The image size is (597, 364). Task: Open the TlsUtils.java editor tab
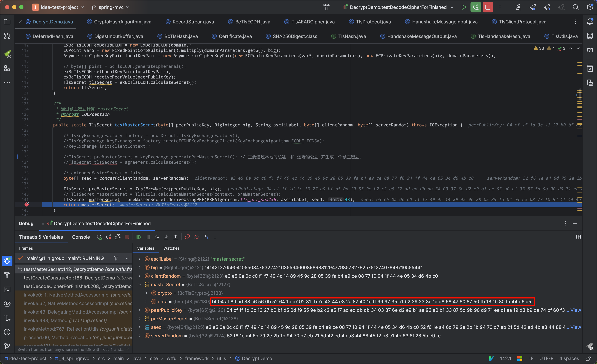coord(564,36)
